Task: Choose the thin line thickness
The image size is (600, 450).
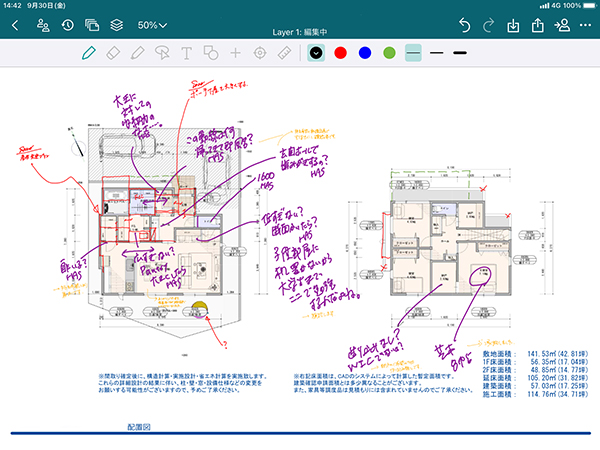Action: coord(413,52)
